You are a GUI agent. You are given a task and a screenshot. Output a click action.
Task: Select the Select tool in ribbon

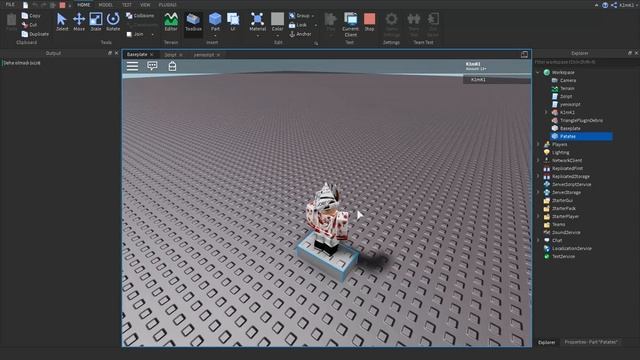click(x=62, y=22)
